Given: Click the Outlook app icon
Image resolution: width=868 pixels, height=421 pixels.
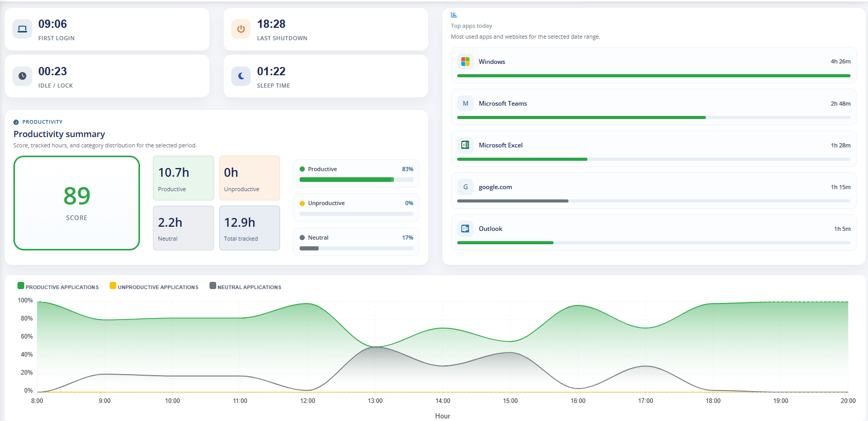Looking at the screenshot, I should [465, 228].
